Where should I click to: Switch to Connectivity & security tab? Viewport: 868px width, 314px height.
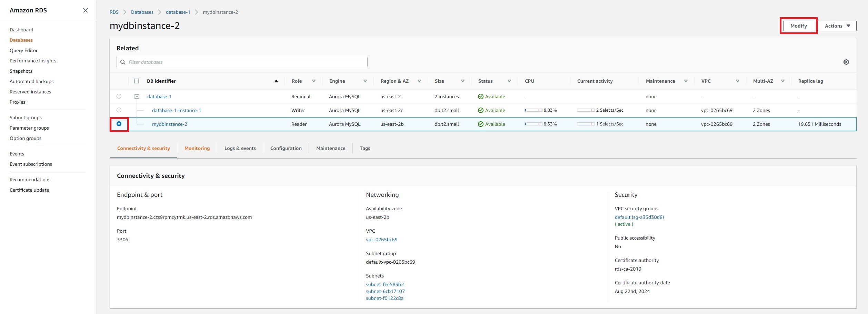click(x=143, y=148)
